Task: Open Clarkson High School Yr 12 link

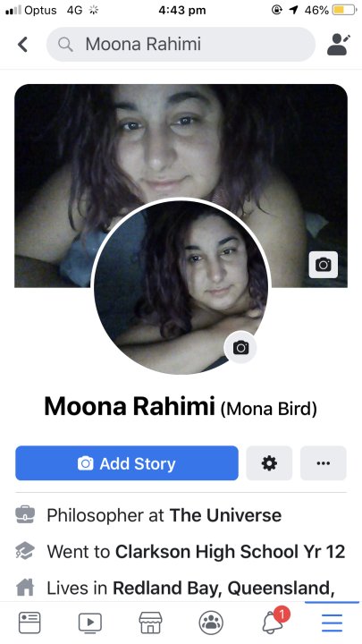Action: point(230,552)
